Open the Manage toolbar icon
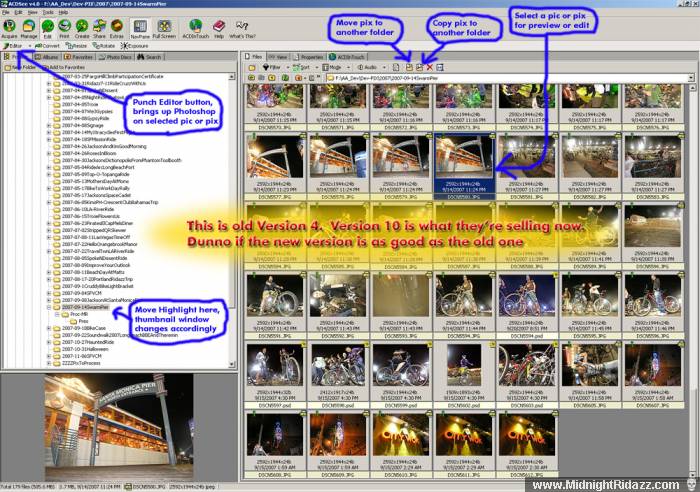This screenshot has width=700, height=492. 29,29
